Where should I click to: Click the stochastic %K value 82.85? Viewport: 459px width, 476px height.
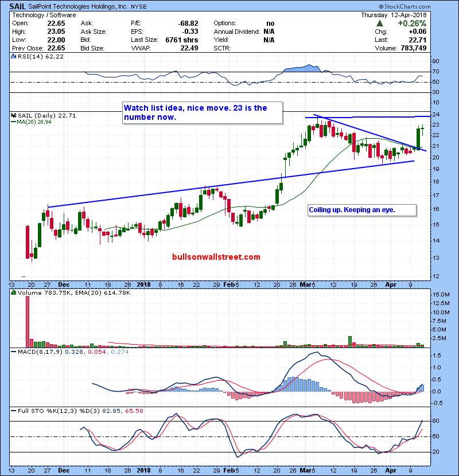click(x=111, y=411)
